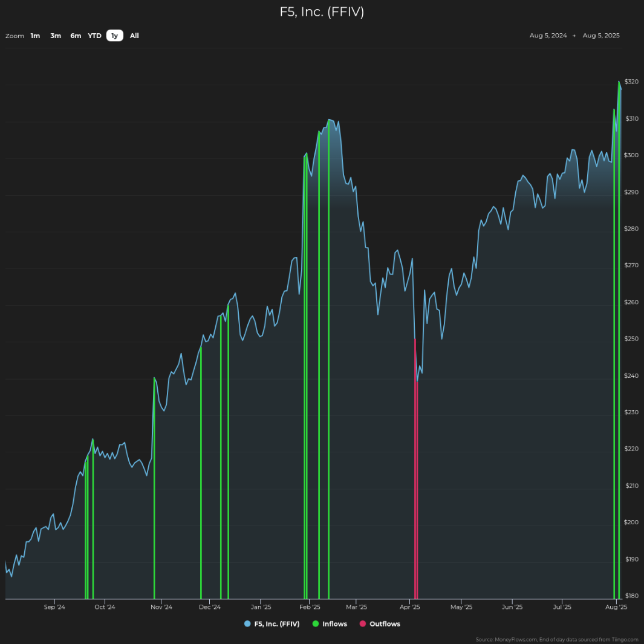Click the $240 price axis label
644x644 pixels.
point(632,376)
